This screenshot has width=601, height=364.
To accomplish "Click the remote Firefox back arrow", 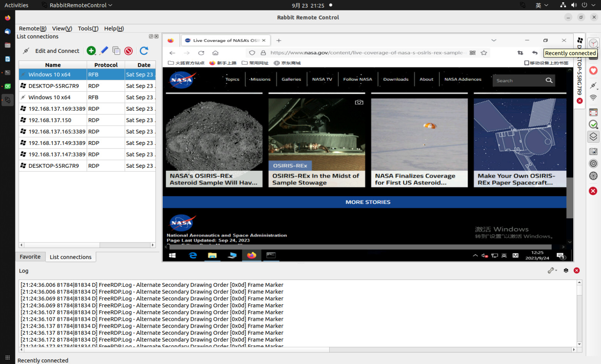I will [172, 53].
